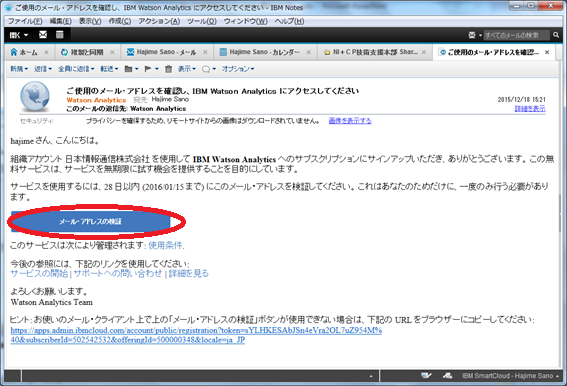This screenshot has height=386, width=567.
Task: Open the 表示 menu in menu bar
Action: [x=90, y=21]
